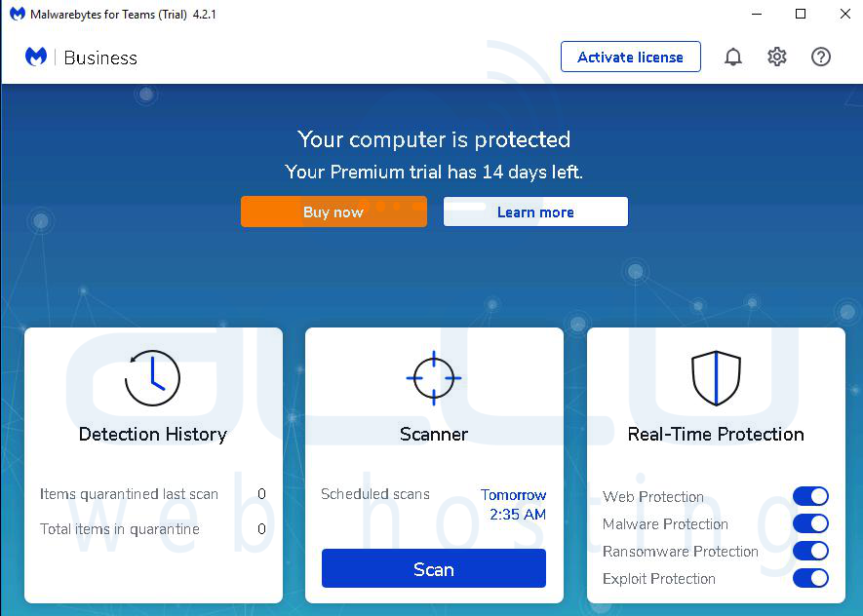Click the Business label in the header
Viewport: 863px width, 616px height.
[100, 58]
